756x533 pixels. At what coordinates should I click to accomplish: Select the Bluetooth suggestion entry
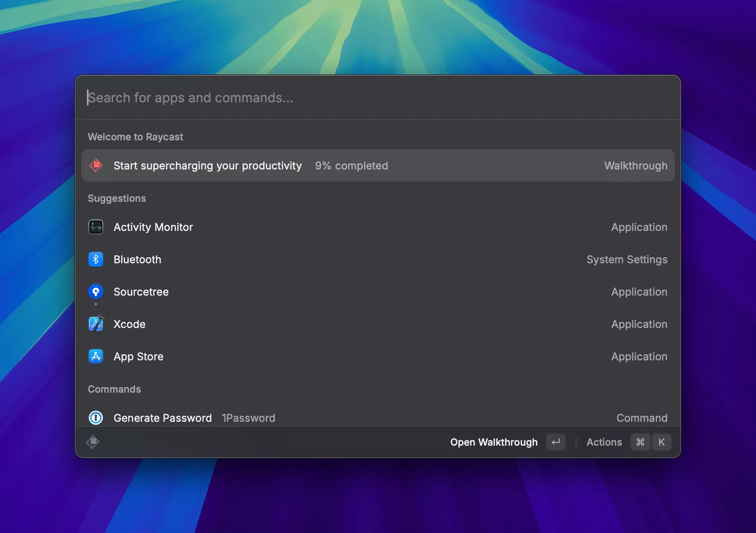pyautogui.click(x=137, y=260)
